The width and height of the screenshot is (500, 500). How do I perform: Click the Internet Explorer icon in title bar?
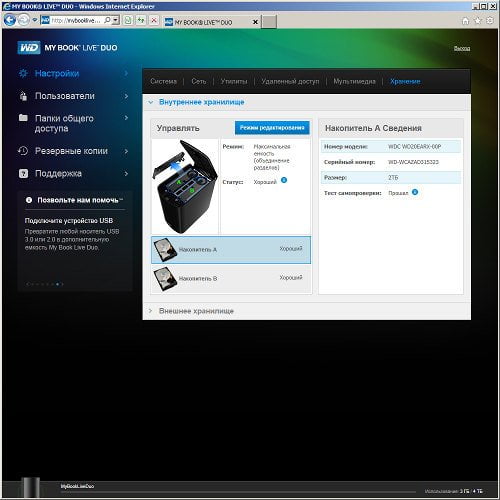(7, 6)
